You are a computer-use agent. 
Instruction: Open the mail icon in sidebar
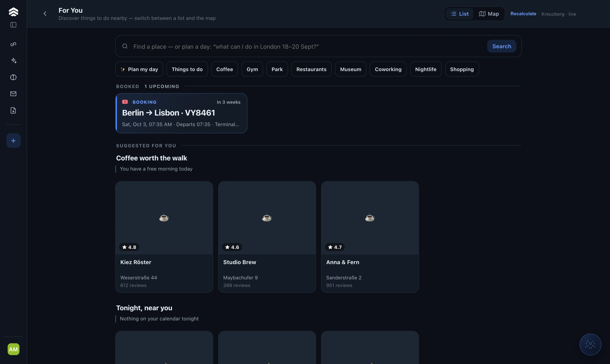[x=13, y=94]
